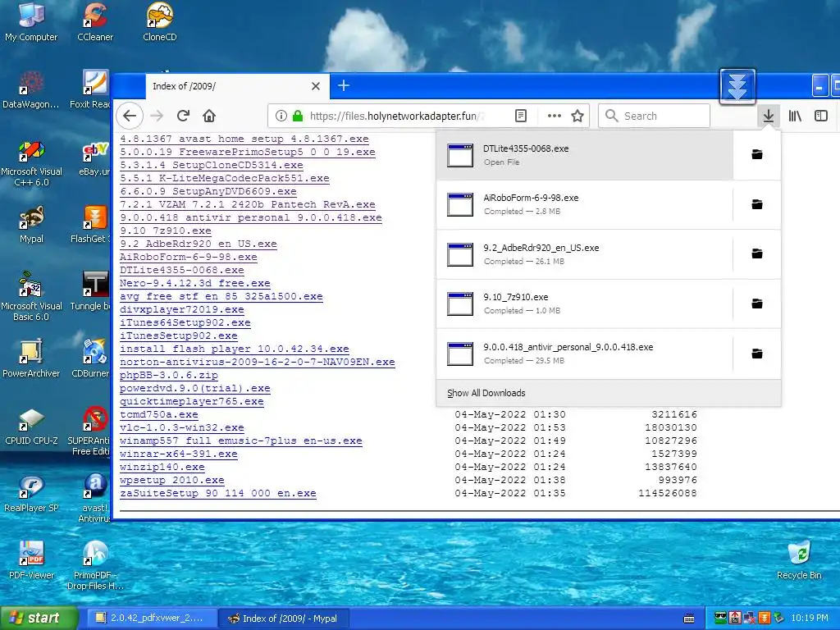Image resolution: width=840 pixels, height=630 pixels.
Task: Click the green secure-connection padlock
Action: tap(298, 116)
